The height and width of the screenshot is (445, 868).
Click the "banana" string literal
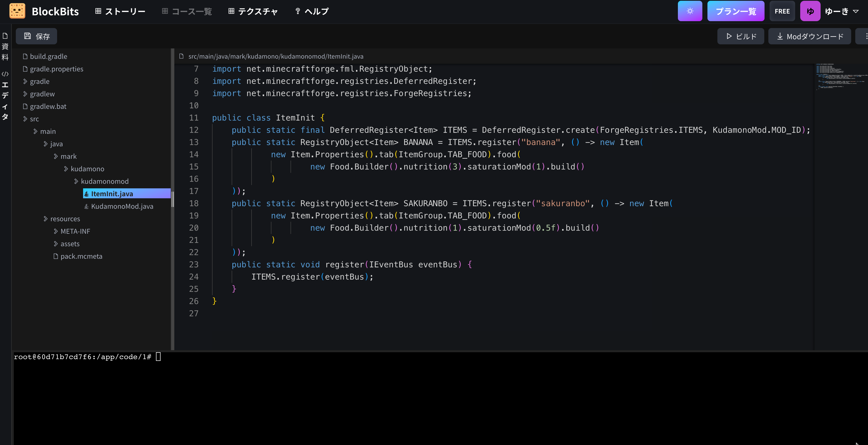tap(541, 142)
